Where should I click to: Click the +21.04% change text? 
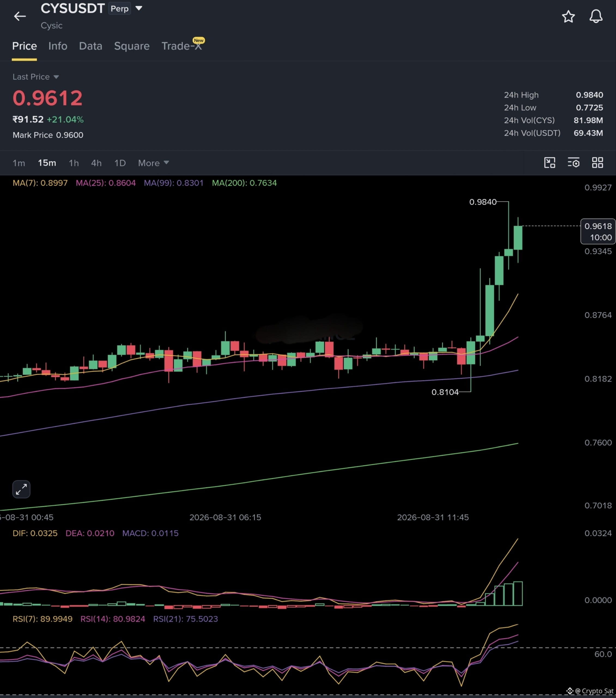click(65, 119)
